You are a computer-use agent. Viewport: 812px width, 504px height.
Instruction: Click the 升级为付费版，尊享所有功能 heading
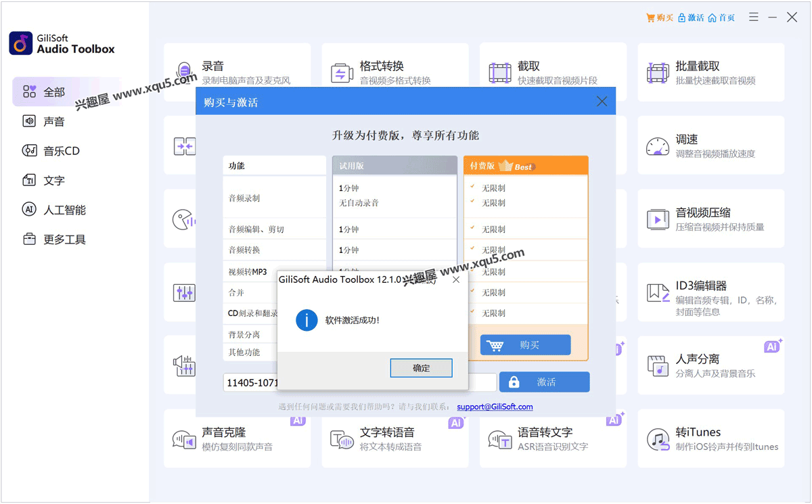pyautogui.click(x=405, y=135)
